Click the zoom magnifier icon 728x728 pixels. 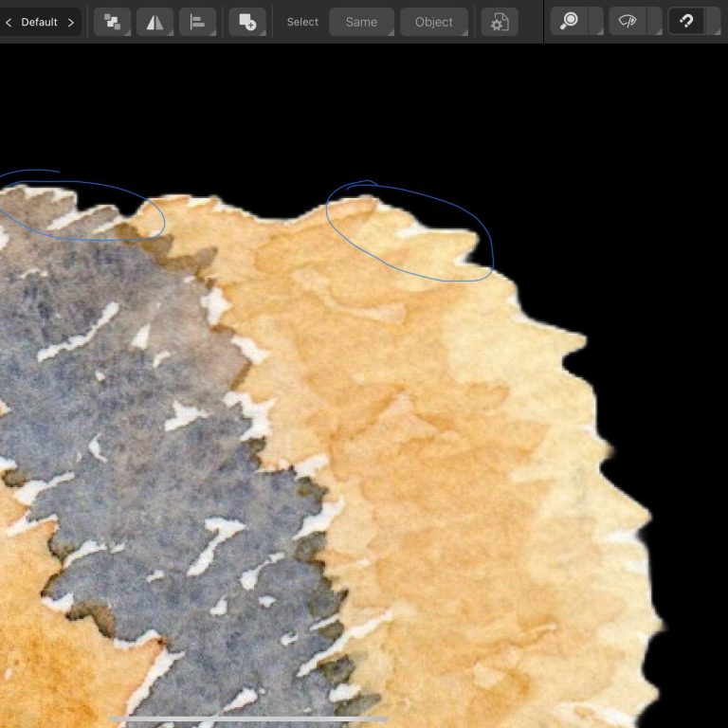[569, 22]
